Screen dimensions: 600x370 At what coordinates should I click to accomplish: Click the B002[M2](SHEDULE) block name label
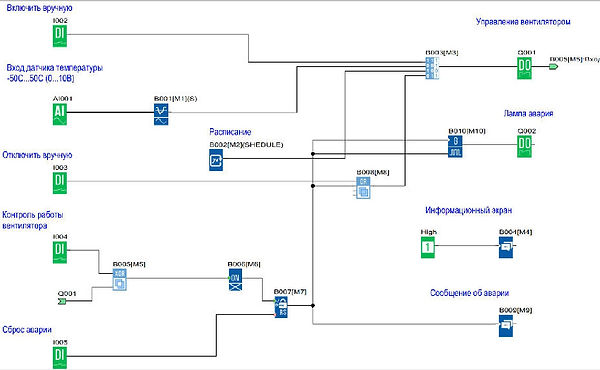(246, 145)
